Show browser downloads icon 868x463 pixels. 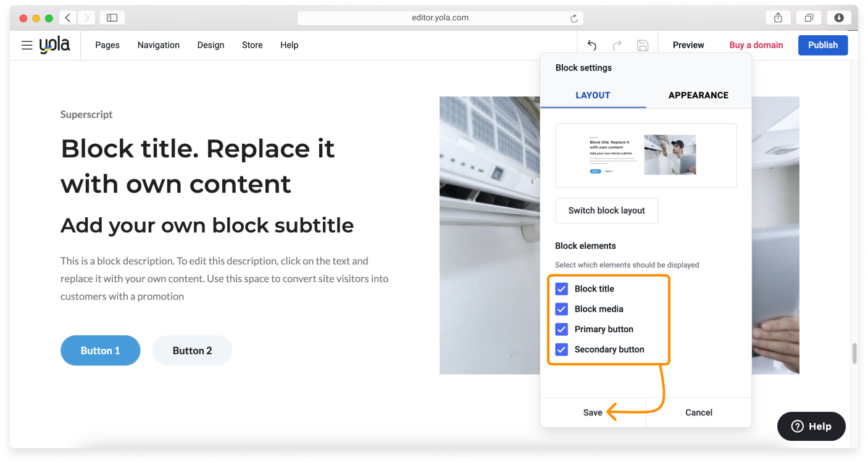coord(839,18)
